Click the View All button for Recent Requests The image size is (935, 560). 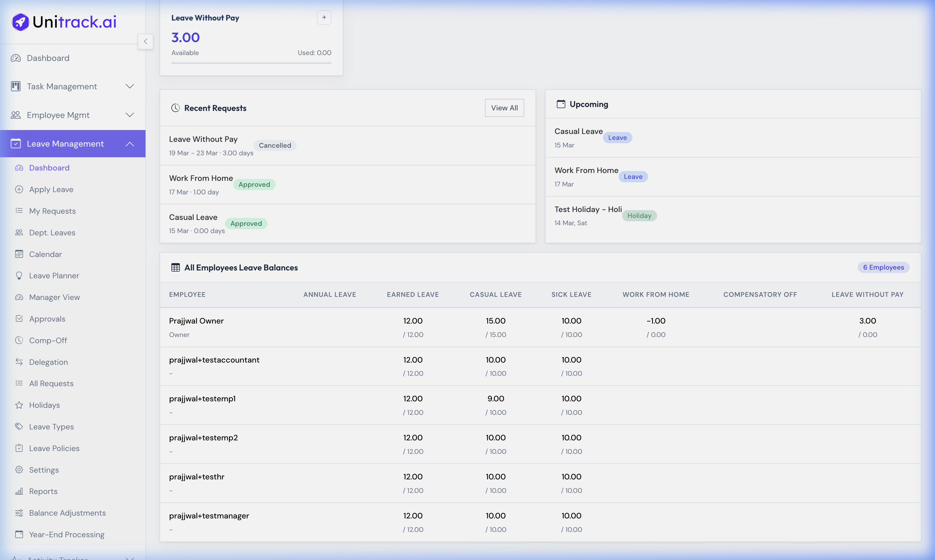point(504,108)
